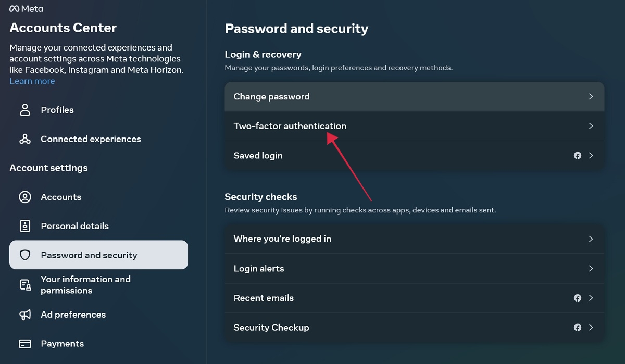
Task: Open Ad preferences via the megaphone icon
Action: pos(25,315)
